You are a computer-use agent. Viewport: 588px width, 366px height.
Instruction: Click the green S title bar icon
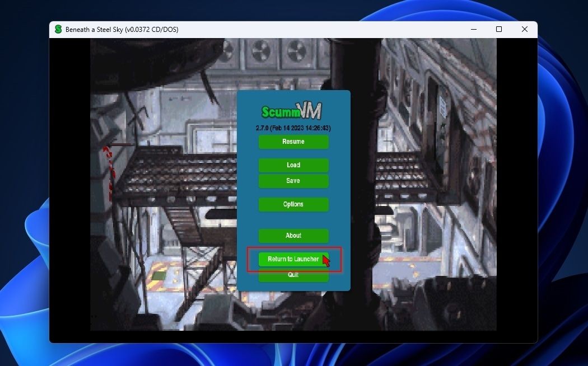(58, 29)
